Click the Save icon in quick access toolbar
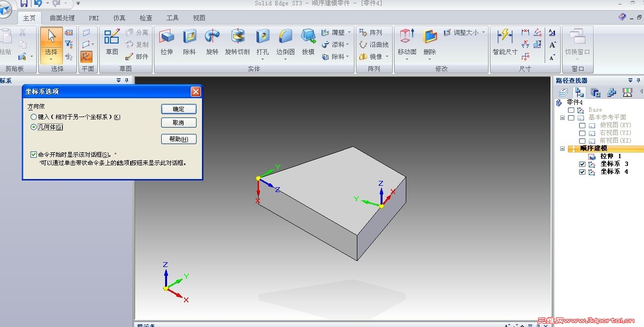Image resolution: width=644 pixels, height=327 pixels. (x=24, y=4)
